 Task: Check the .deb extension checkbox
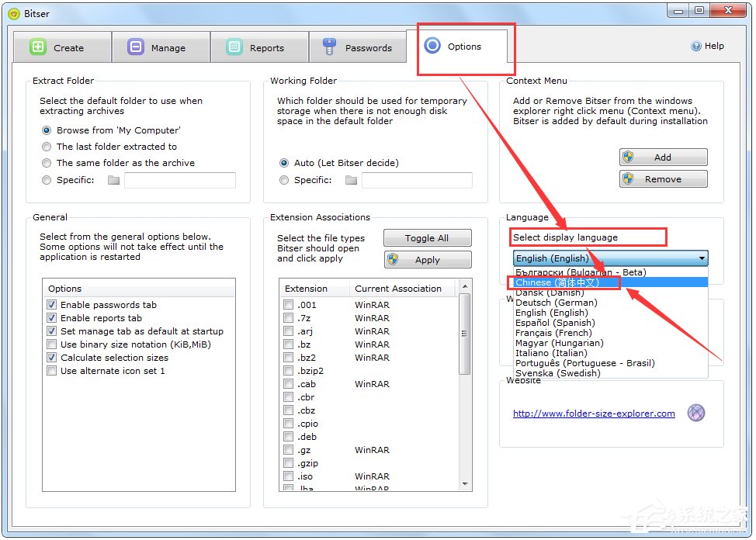coord(288,437)
